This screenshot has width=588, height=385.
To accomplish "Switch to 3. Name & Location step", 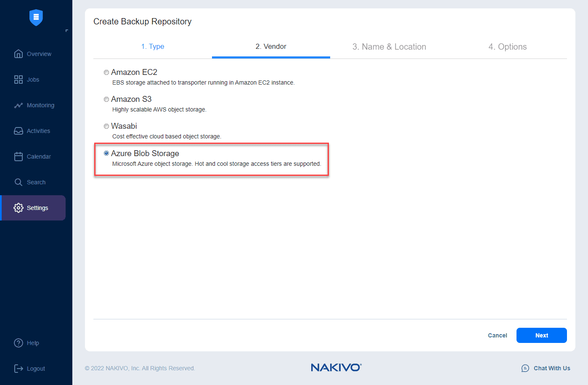I will point(389,47).
